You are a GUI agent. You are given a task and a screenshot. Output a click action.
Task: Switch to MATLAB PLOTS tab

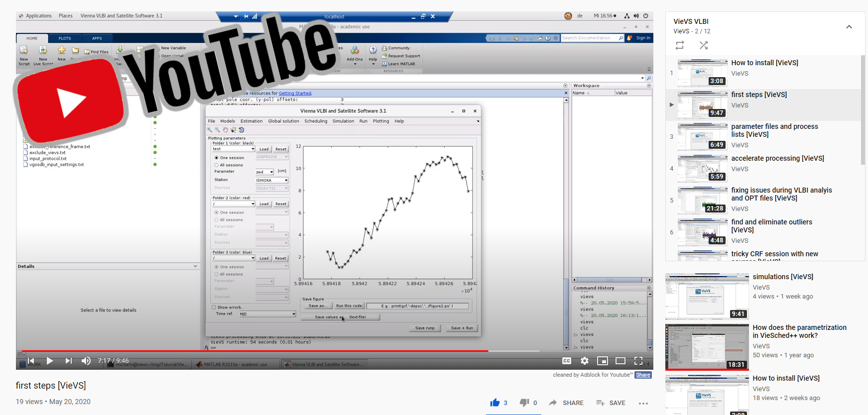65,38
